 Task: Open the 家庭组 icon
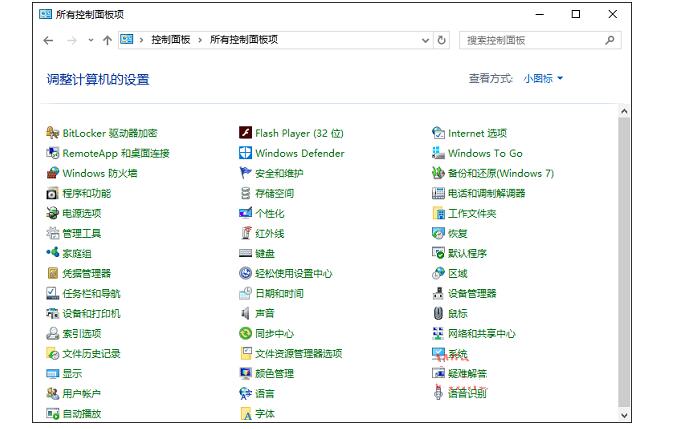point(53,253)
